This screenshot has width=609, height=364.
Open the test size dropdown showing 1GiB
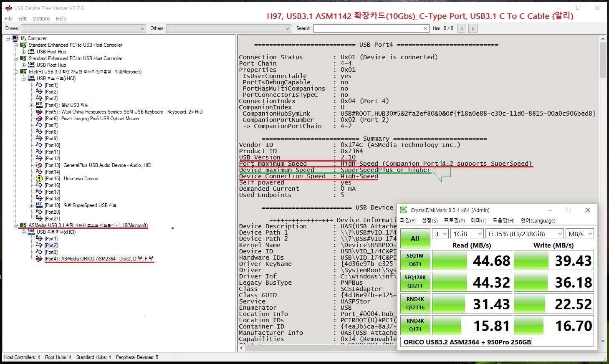click(467, 234)
